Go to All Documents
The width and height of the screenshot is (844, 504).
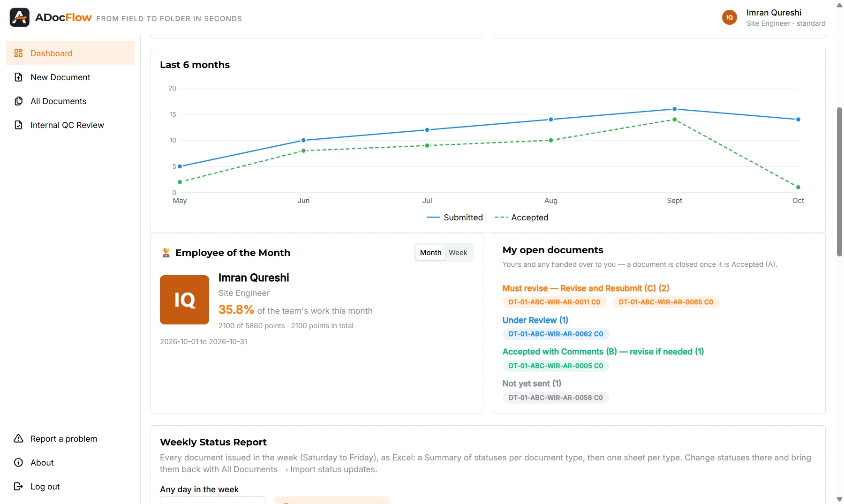pos(70,101)
